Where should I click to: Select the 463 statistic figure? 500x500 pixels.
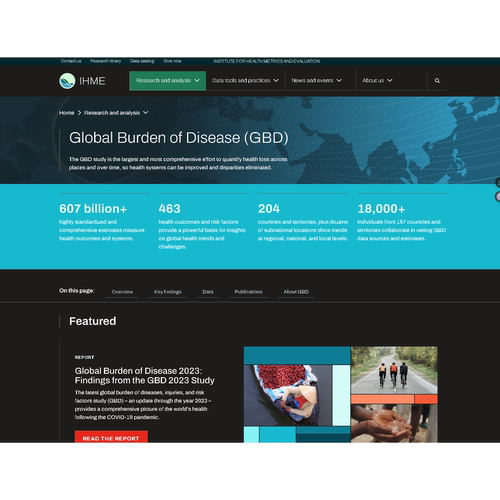point(169,209)
